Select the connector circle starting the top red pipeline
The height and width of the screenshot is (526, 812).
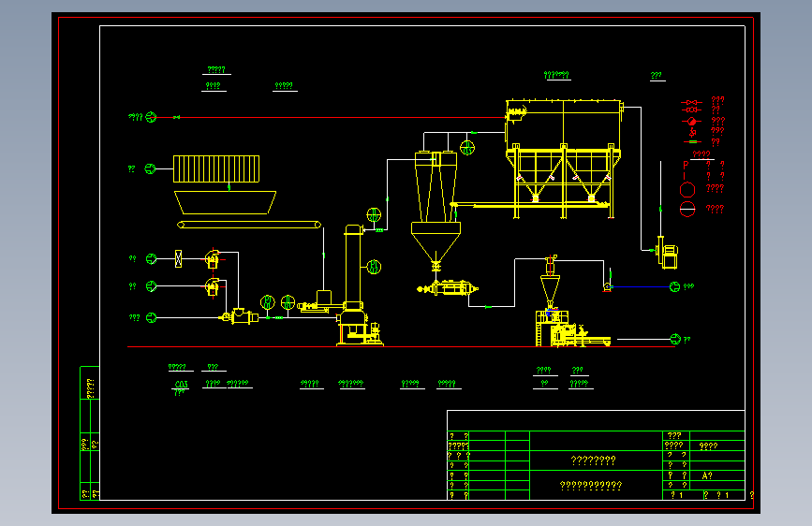[151, 118]
